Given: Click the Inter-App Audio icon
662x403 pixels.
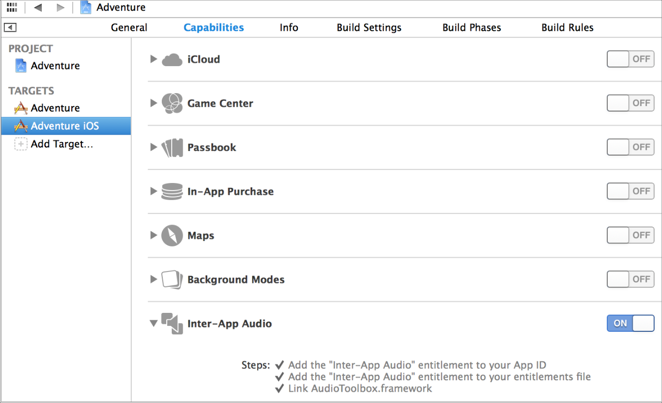Looking at the screenshot, I should tap(172, 324).
